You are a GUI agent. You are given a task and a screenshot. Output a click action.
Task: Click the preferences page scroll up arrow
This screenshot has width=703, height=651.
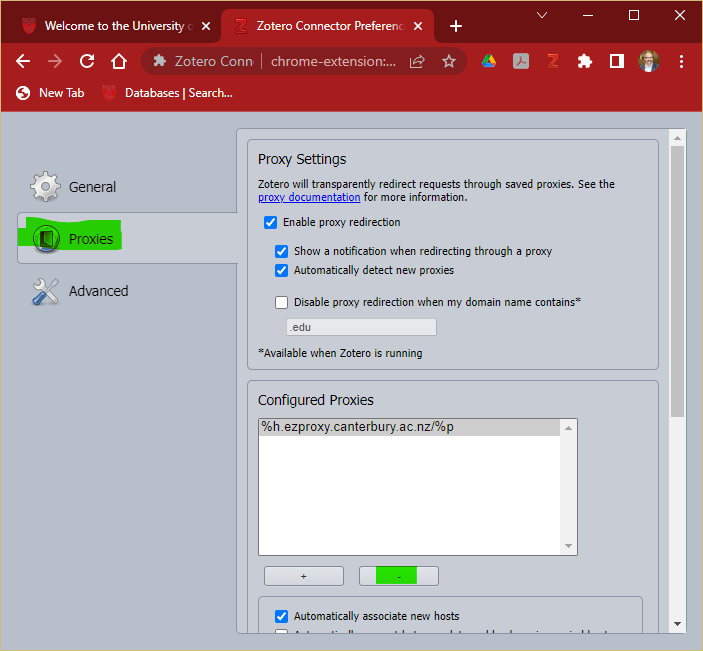(677, 138)
